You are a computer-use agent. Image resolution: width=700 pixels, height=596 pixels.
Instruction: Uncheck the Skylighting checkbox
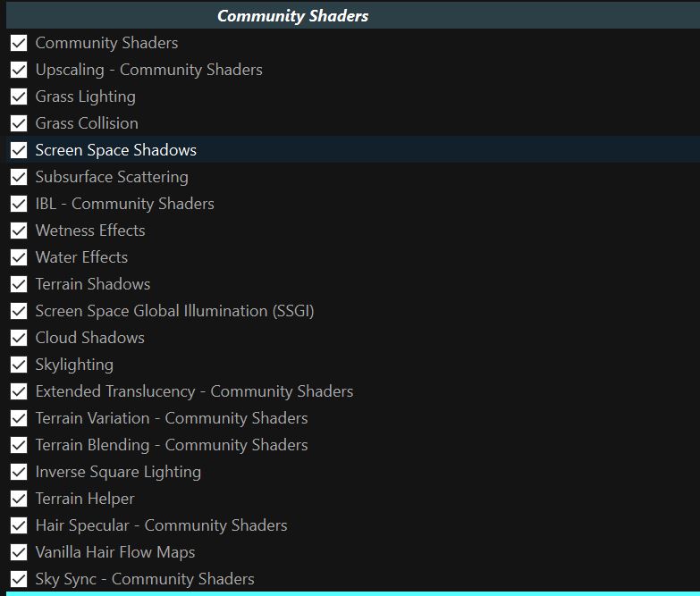[x=19, y=365]
